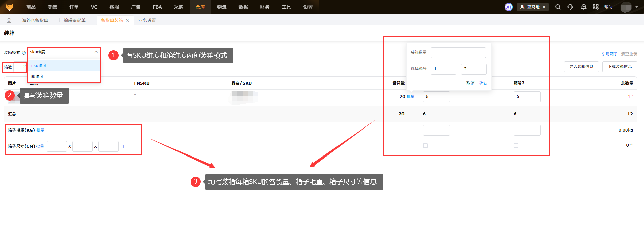Close the 备货单装箱 tab
644x227 pixels.
point(127,20)
